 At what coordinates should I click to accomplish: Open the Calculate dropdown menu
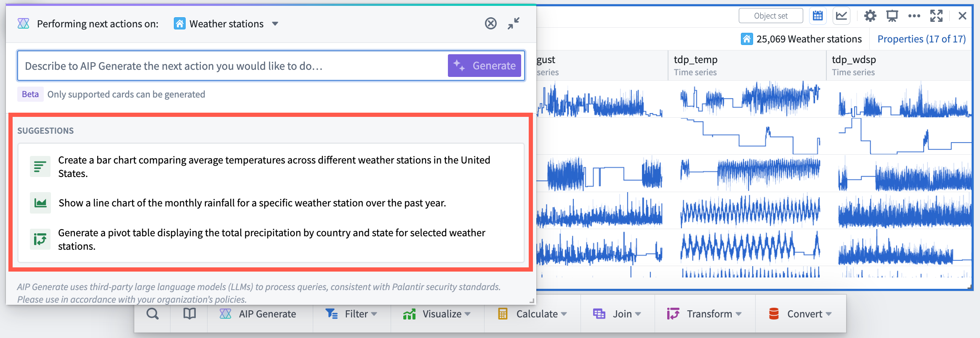pos(533,314)
